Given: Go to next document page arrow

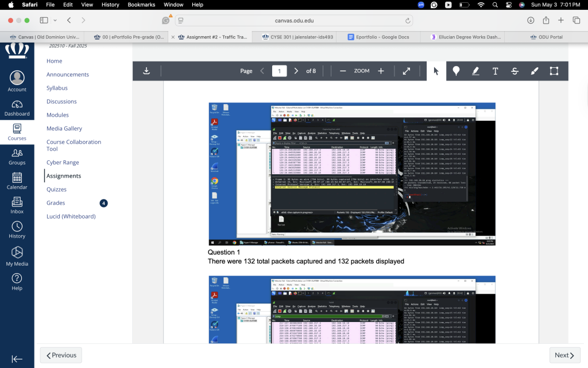Looking at the screenshot, I should pyautogui.click(x=296, y=71).
